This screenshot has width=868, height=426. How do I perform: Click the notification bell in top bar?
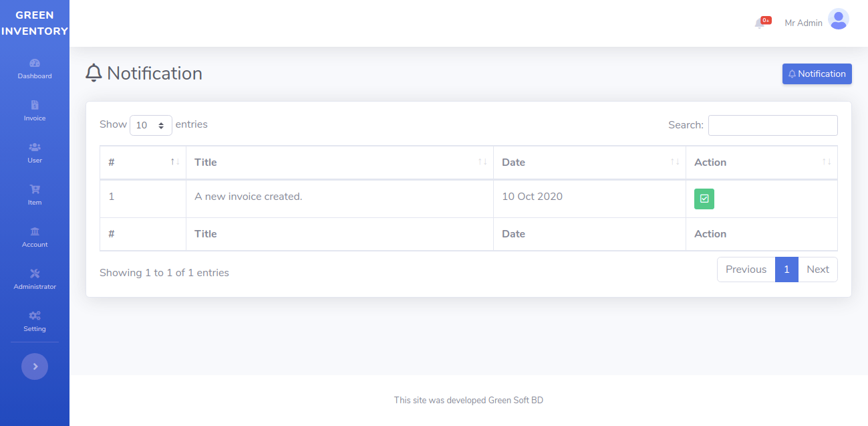(760, 23)
